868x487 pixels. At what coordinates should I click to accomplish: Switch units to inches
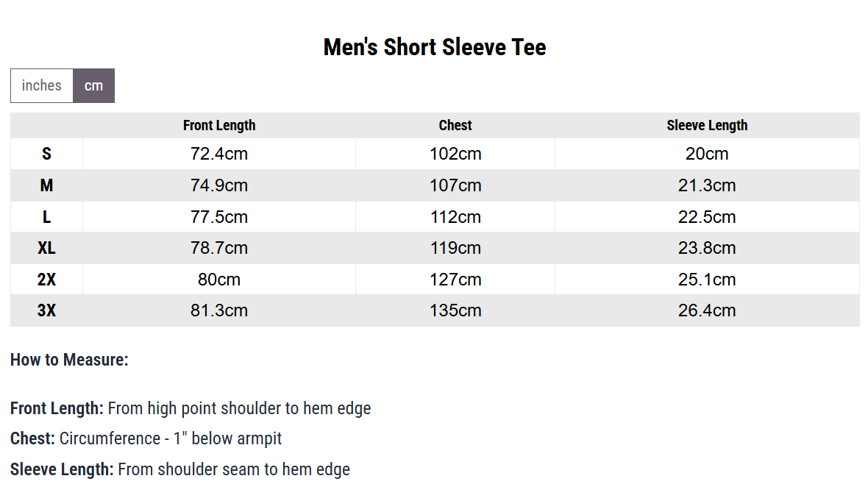[x=41, y=86]
